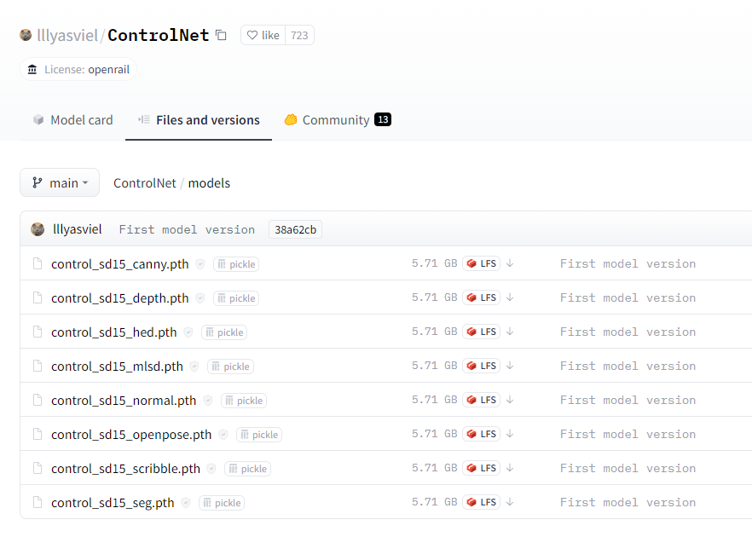Click the file icon for control_sd15_seg.pth

[38, 502]
